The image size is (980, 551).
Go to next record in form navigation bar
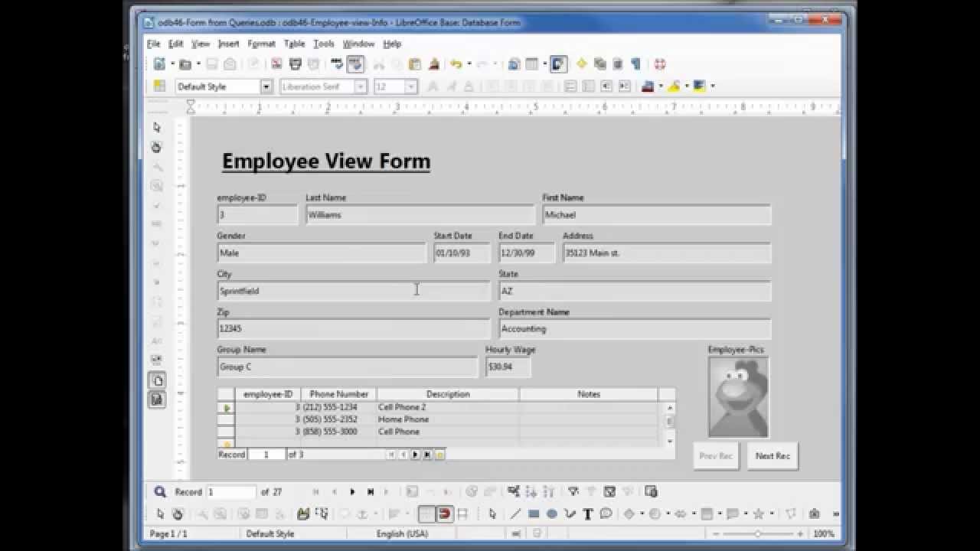pyautogui.click(x=352, y=491)
